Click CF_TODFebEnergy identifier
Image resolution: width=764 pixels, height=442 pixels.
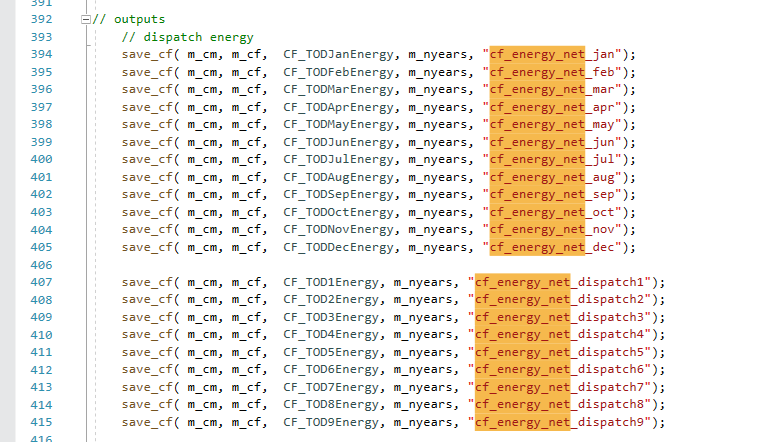339,72
